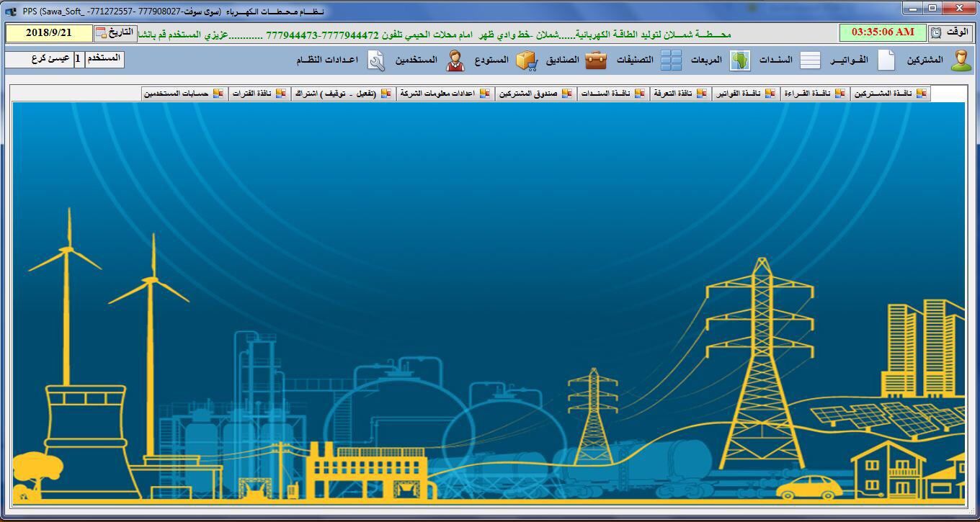
Task: Open classifications (التصنيفات) grid icon
Action: pyautogui.click(x=671, y=60)
